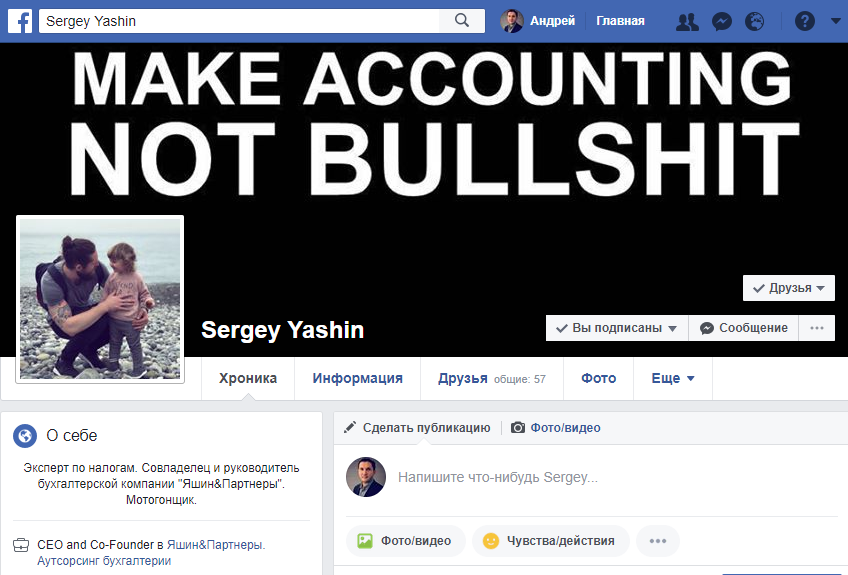Screen dimensions: 848x575
Task: Go to Главная home link
Action: coord(620,21)
